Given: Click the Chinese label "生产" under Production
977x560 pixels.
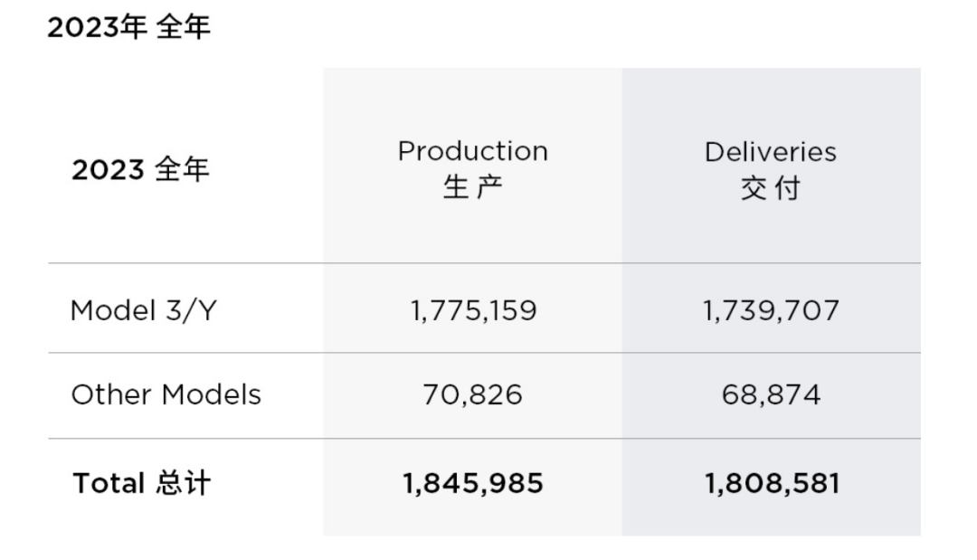Looking at the screenshot, I should point(472,188).
